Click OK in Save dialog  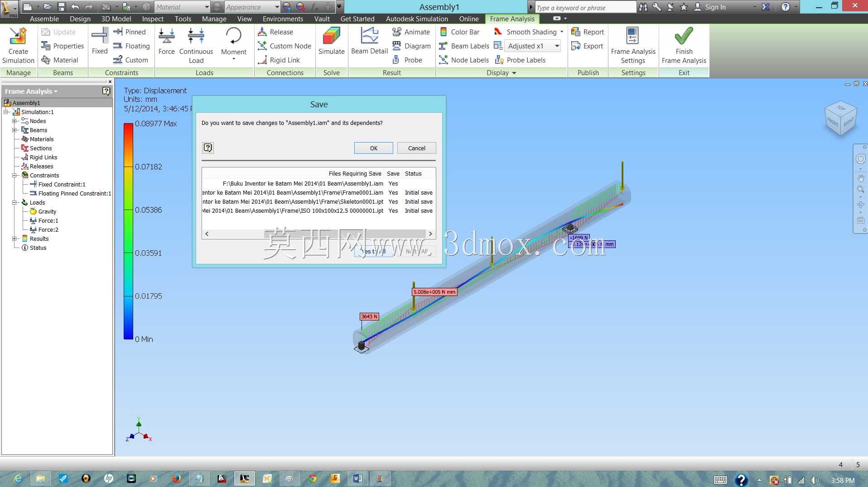(374, 148)
